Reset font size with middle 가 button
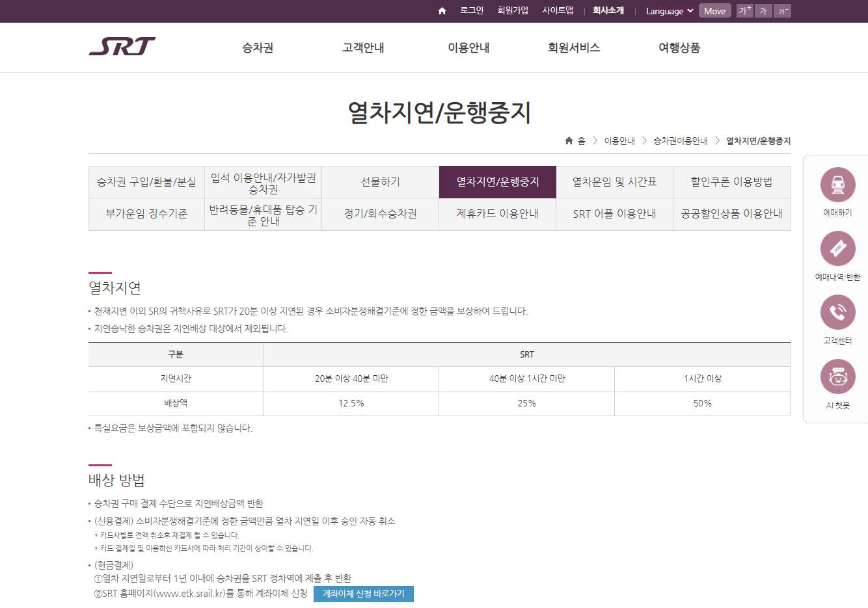 tap(763, 10)
